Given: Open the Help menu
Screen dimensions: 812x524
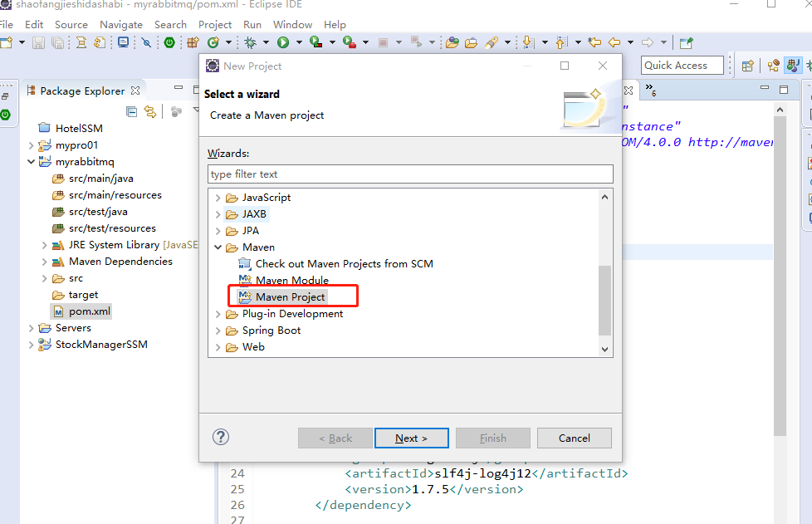Looking at the screenshot, I should point(335,24).
